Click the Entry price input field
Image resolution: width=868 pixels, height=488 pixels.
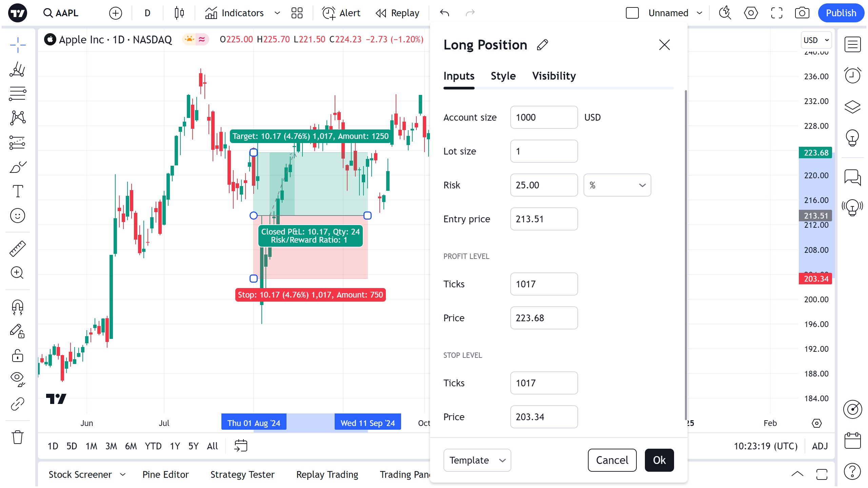[x=544, y=219]
